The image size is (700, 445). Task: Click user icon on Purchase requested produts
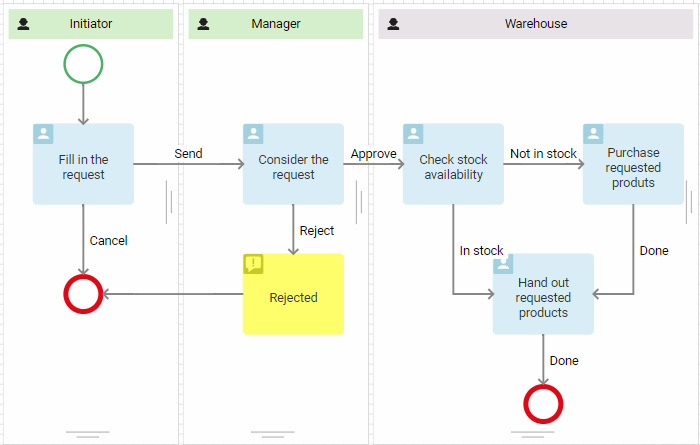(x=593, y=134)
